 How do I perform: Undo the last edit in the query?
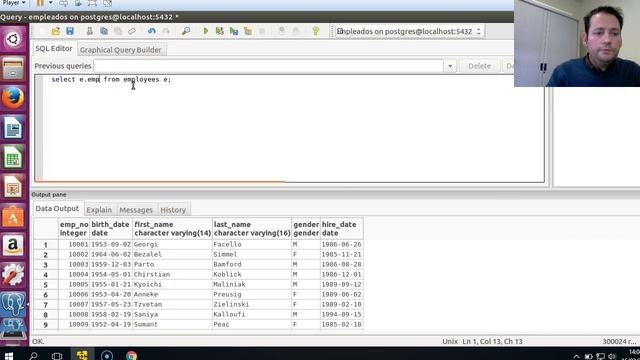tap(151, 31)
